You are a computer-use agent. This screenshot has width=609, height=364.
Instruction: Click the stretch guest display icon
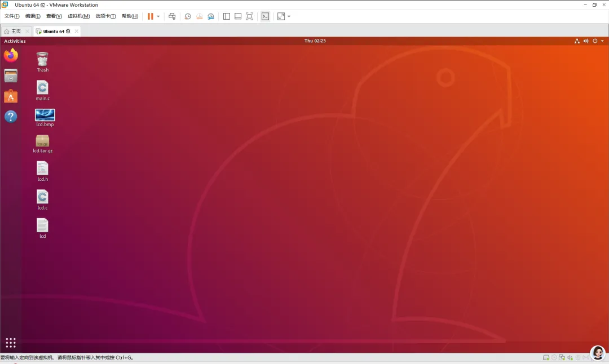coord(281,16)
